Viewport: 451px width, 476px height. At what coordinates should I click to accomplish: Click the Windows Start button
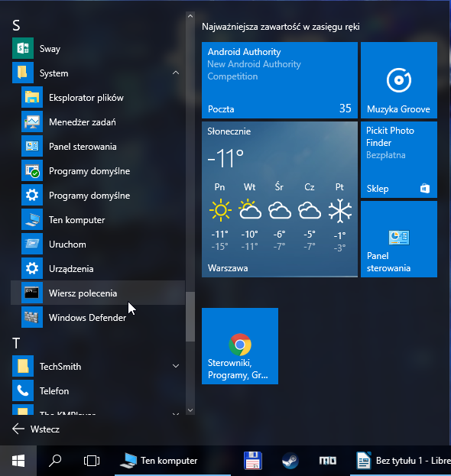18,461
